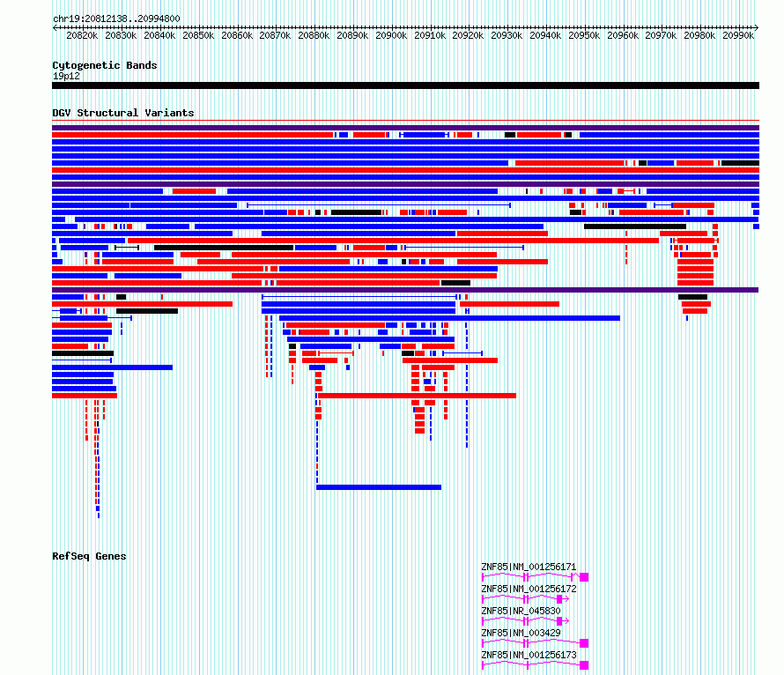Select the black variant bar spanning 20840k to 20870k
Viewport: 784px width, 675px height.
224,248
